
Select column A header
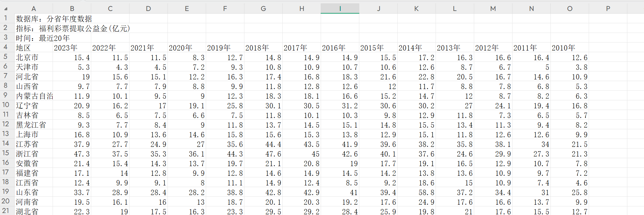tap(33, 9)
